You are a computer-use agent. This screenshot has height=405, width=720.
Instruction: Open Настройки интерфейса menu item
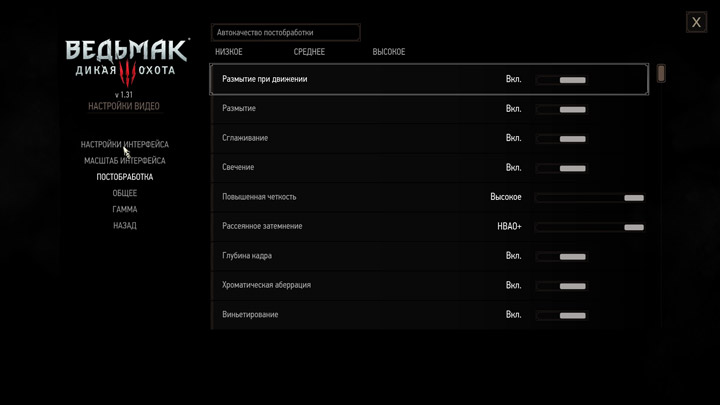(x=125, y=145)
